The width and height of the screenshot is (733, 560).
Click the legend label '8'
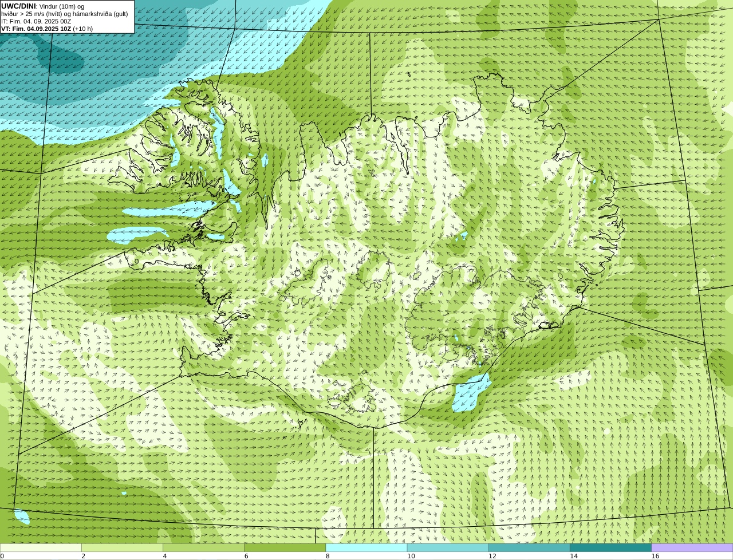[328, 556]
